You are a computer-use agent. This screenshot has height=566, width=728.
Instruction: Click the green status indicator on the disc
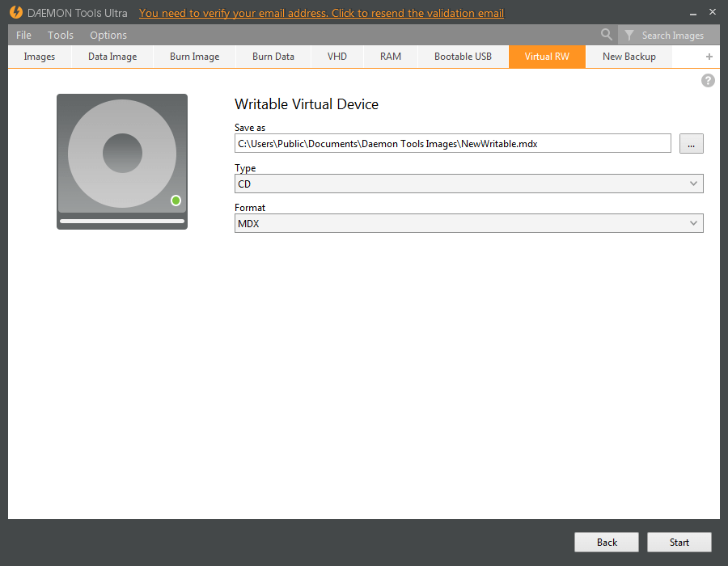[x=176, y=201]
